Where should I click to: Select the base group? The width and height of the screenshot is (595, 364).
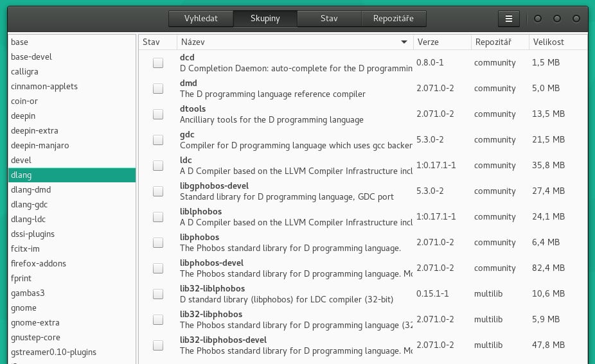[72, 42]
